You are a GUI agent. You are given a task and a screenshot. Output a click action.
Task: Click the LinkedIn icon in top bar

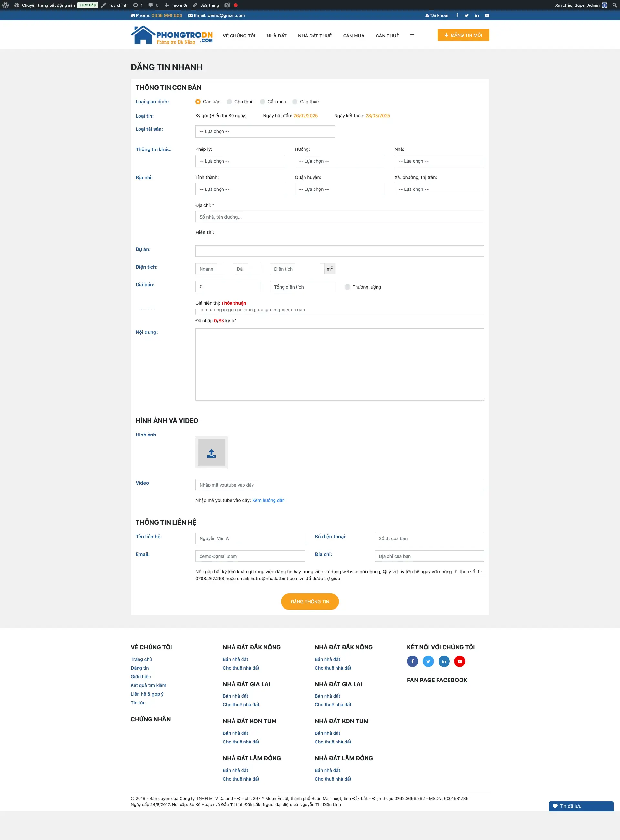pos(476,16)
